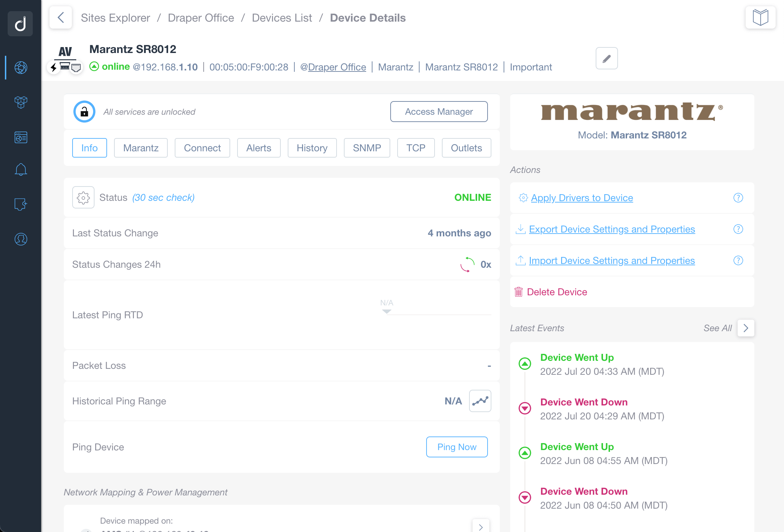The height and width of the screenshot is (532, 784).
Task: Click the See All text
Action: click(x=718, y=328)
